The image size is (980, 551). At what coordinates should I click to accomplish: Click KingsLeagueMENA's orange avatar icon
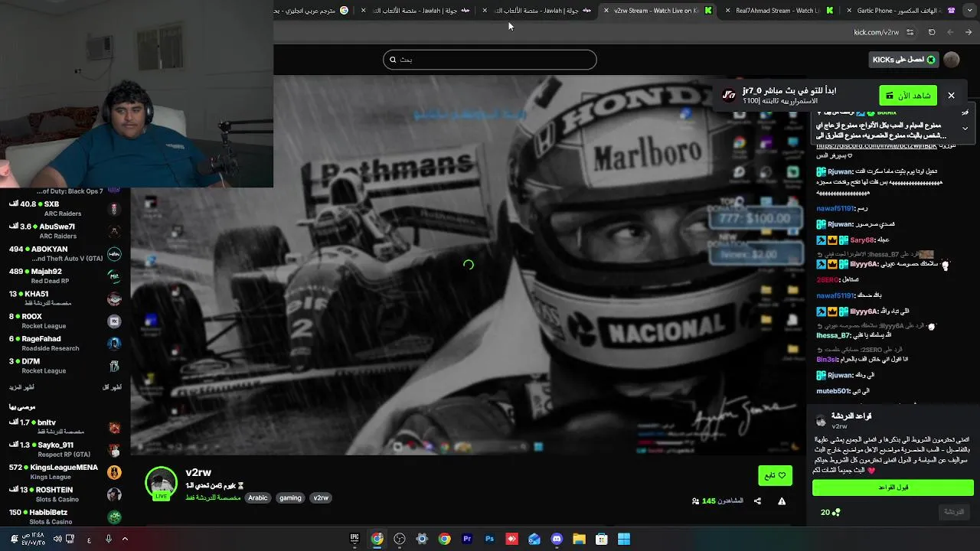(114, 472)
